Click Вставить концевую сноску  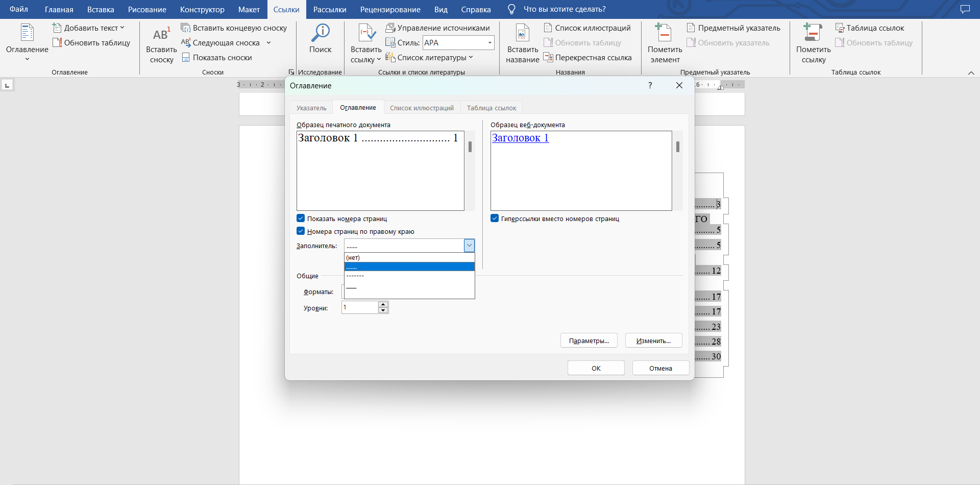[234, 28]
